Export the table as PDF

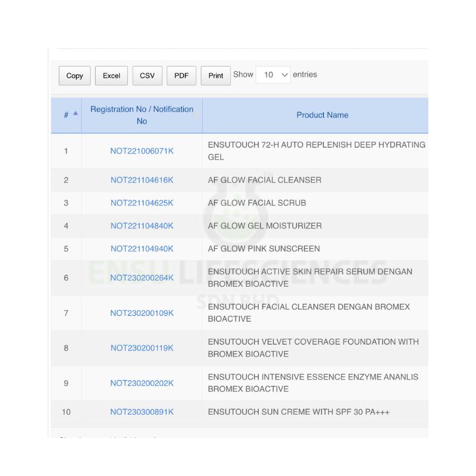pyautogui.click(x=181, y=76)
